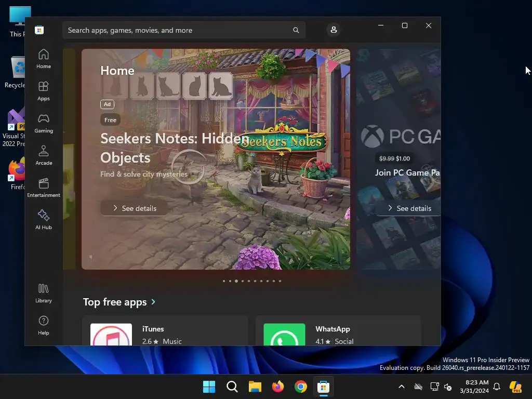Select the Firefox desktop shortcut
Viewport: 532px width, 399px height.
[17, 174]
